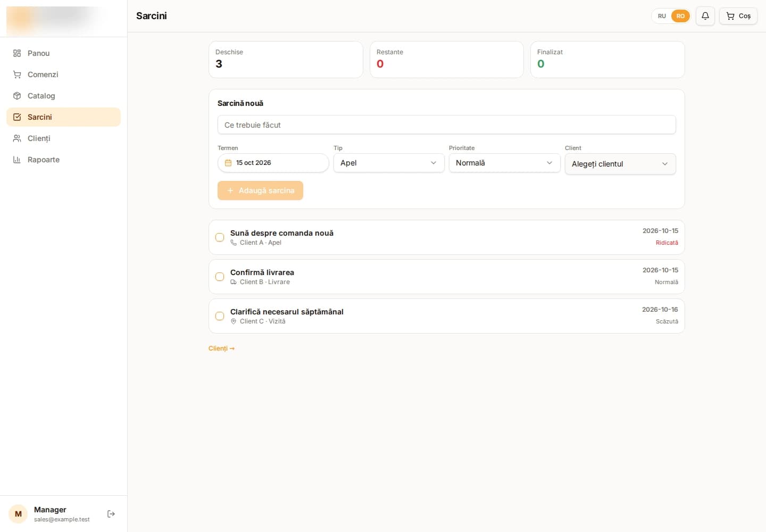Click the map pin icon under Clarifică necesarul săptămânal

point(234,321)
